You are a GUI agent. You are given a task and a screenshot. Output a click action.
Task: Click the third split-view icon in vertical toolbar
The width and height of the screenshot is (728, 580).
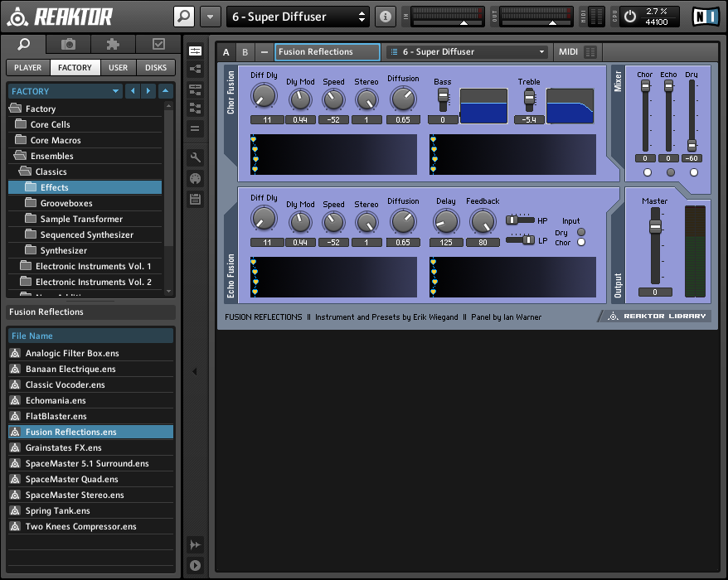pos(195,89)
